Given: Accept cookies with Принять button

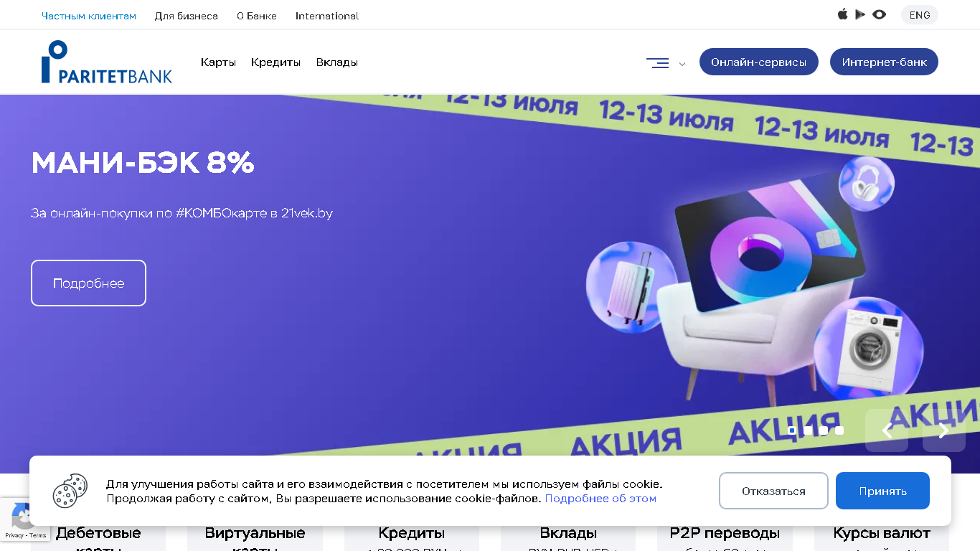Looking at the screenshot, I should tap(882, 491).
